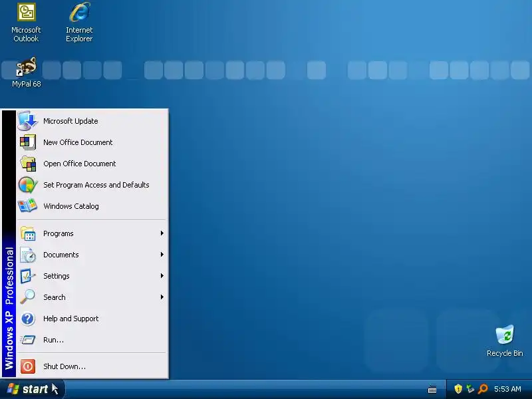This screenshot has width=532, height=399.
Task: Click the Documents clock-page icon
Action: (x=28, y=255)
